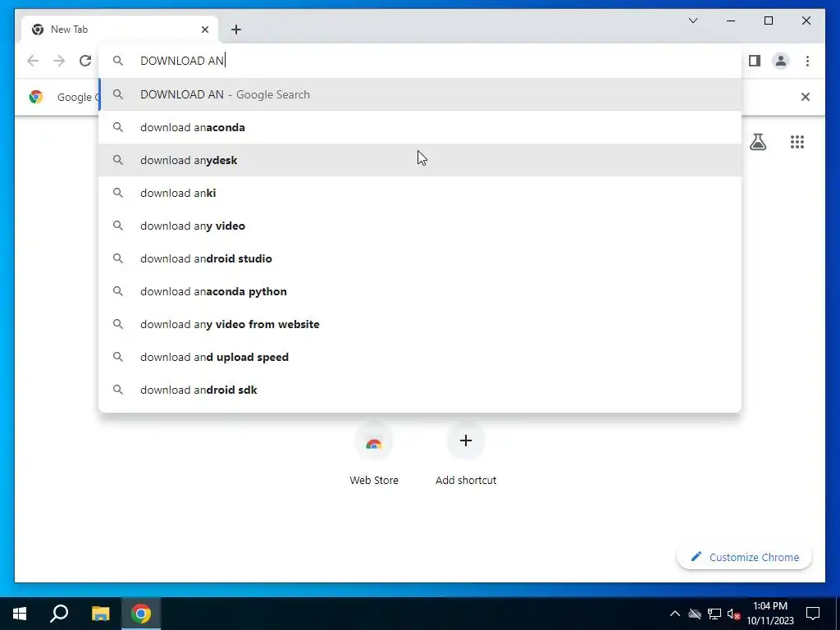Pick the "download any video" suggestion
The image size is (840, 630).
421,226
